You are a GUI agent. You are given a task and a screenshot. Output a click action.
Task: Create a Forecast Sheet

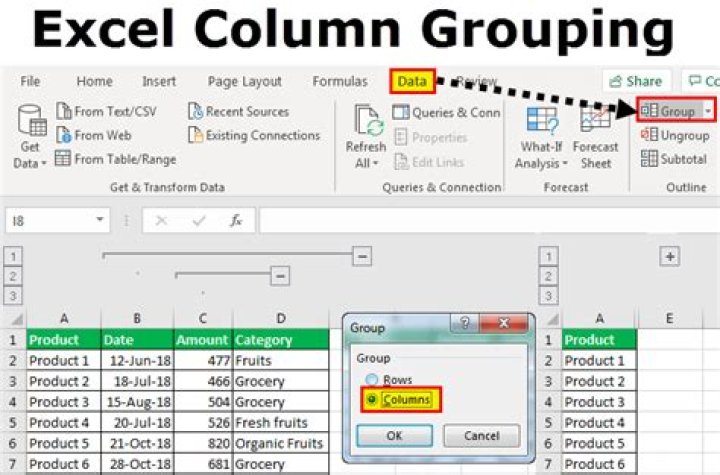click(596, 137)
